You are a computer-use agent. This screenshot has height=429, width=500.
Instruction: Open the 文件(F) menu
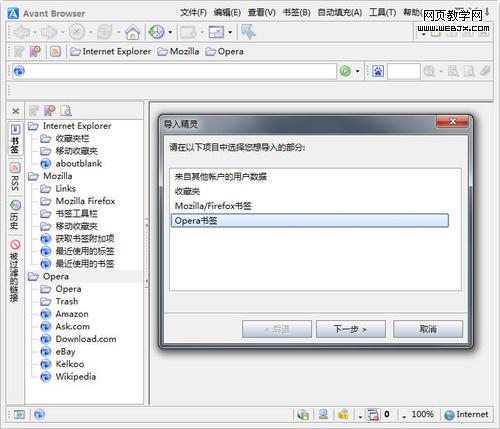pyautogui.click(x=193, y=13)
